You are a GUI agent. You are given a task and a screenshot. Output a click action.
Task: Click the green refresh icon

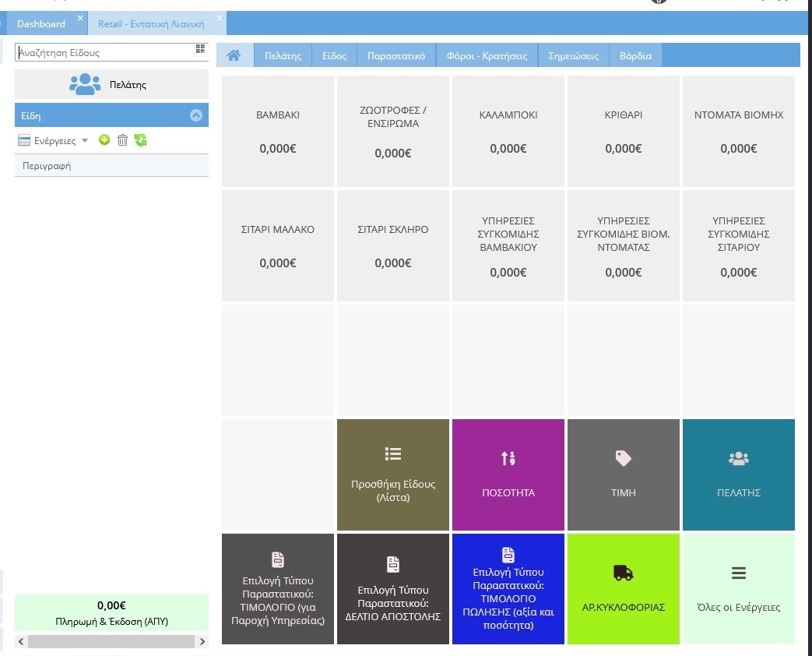140,140
